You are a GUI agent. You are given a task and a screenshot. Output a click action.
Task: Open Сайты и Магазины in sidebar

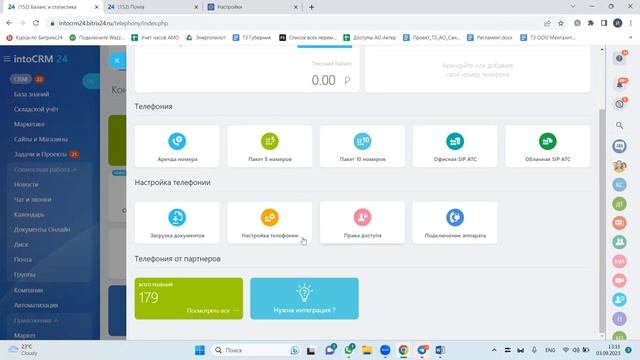point(41,139)
